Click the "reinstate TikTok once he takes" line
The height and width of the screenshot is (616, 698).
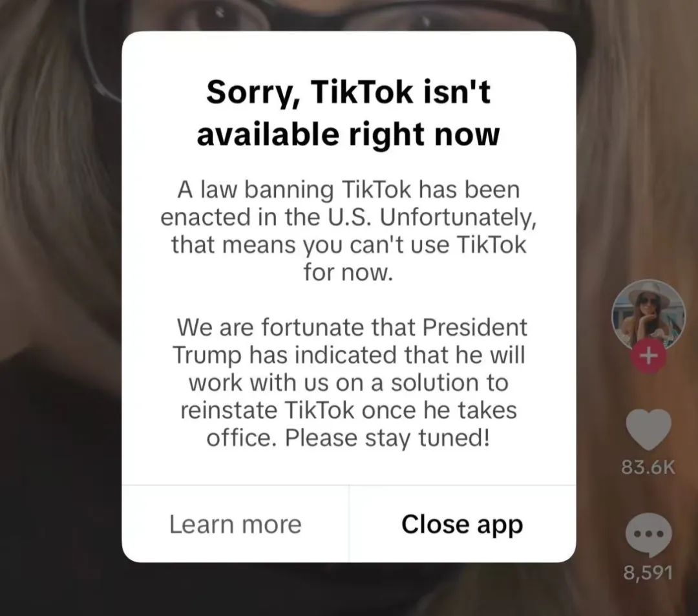tap(348, 410)
